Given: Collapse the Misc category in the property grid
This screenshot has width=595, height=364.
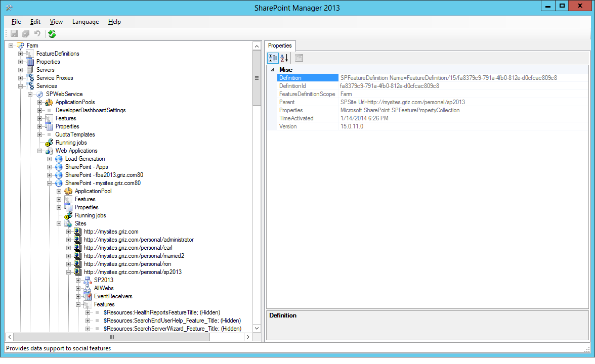Looking at the screenshot, I should click(272, 69).
